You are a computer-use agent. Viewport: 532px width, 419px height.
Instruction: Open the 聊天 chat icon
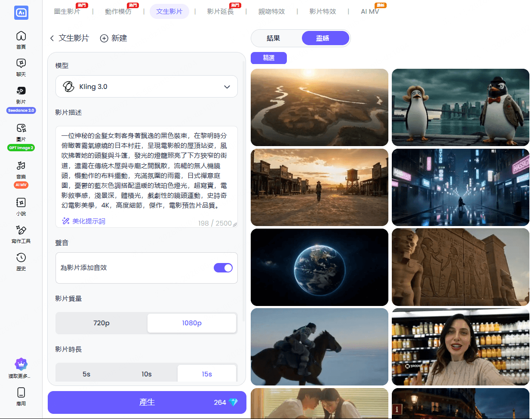[x=21, y=63]
